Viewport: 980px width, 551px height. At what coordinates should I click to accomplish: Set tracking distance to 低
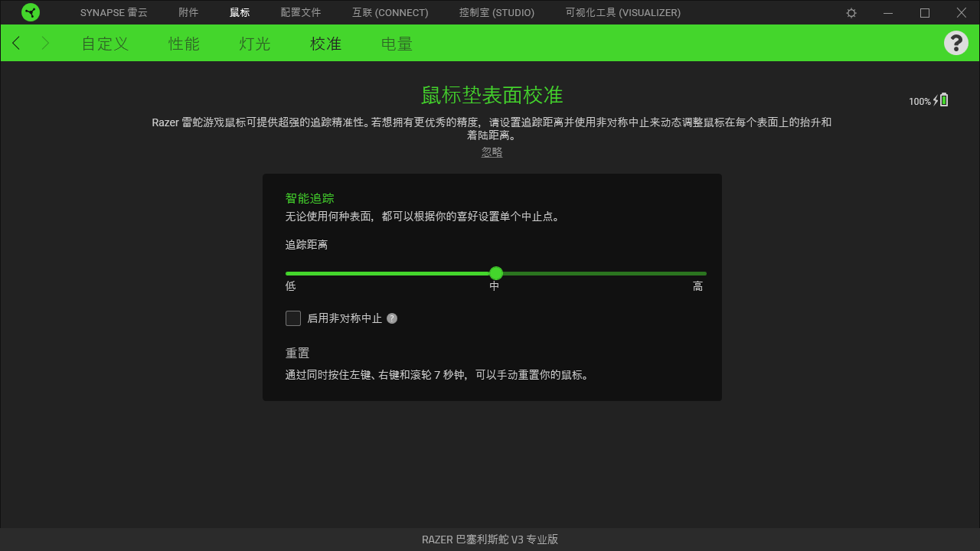coord(291,286)
